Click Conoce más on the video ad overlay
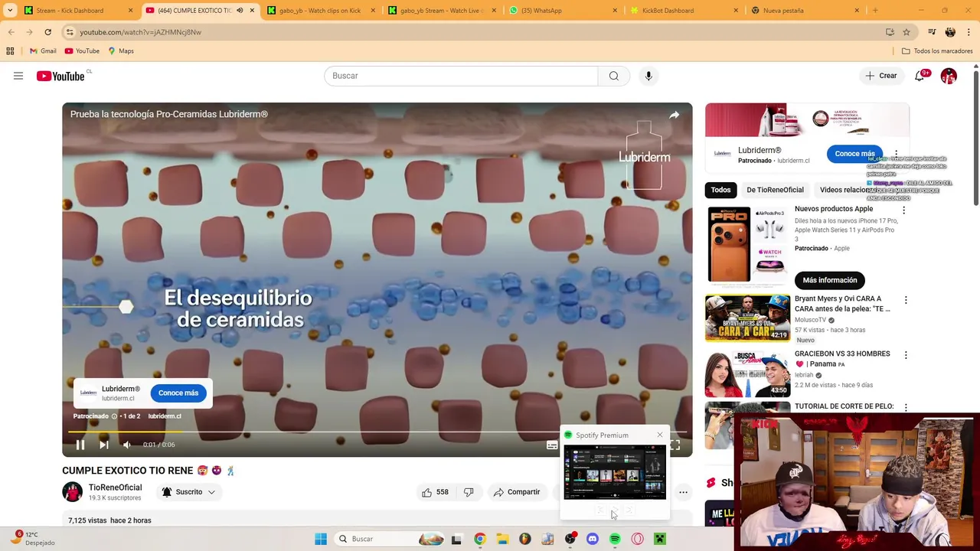This screenshot has width=980, height=551. [x=178, y=393]
